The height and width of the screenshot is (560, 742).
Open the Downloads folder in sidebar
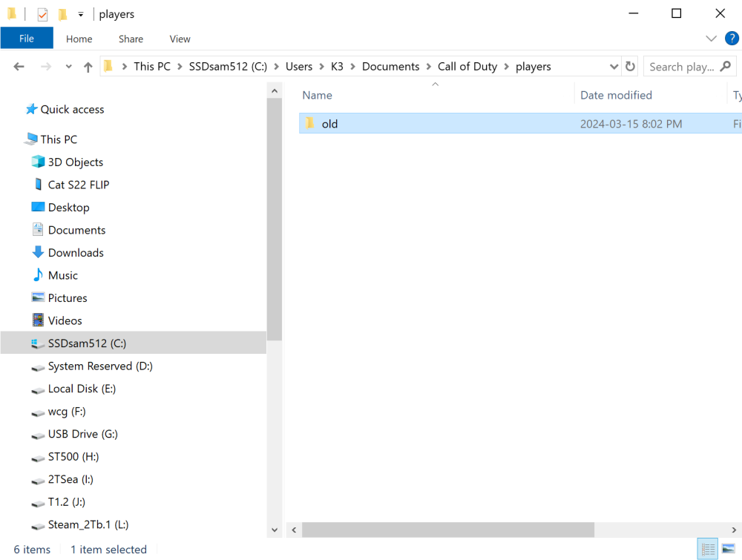(76, 253)
